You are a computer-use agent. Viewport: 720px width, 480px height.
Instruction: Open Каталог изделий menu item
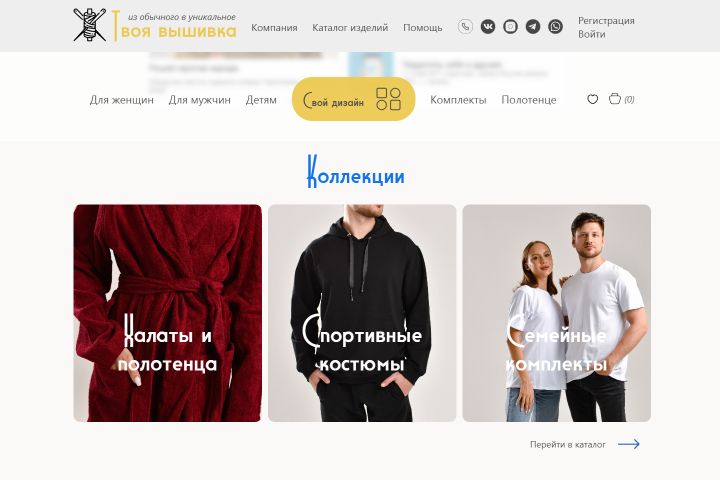click(350, 28)
